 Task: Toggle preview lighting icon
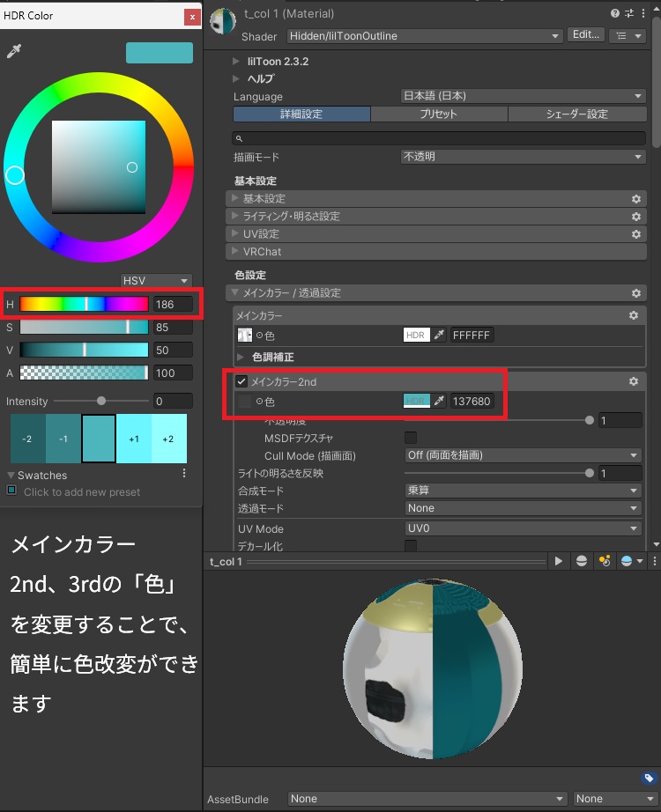[605, 561]
